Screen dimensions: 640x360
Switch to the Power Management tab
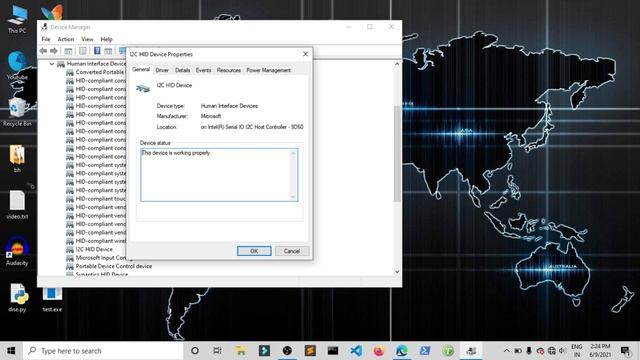point(269,70)
